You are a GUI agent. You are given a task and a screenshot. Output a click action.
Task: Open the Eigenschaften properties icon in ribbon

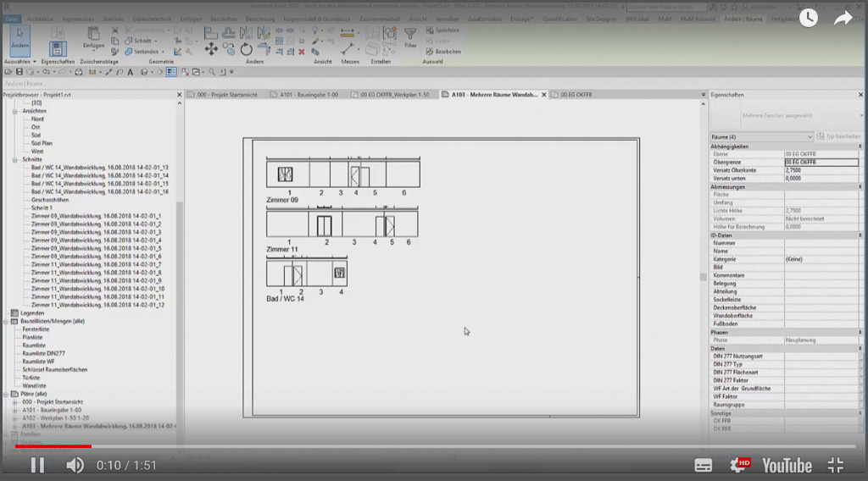pyautogui.click(x=57, y=50)
